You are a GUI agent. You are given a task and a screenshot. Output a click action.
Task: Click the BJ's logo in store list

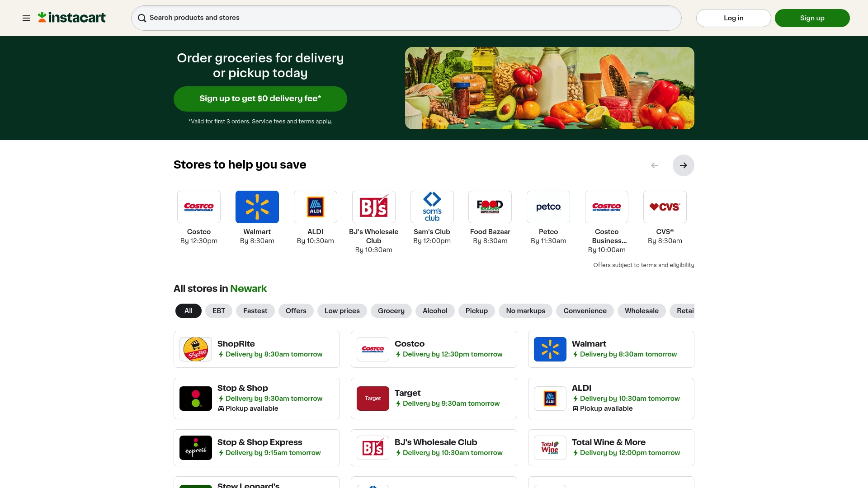(373, 448)
